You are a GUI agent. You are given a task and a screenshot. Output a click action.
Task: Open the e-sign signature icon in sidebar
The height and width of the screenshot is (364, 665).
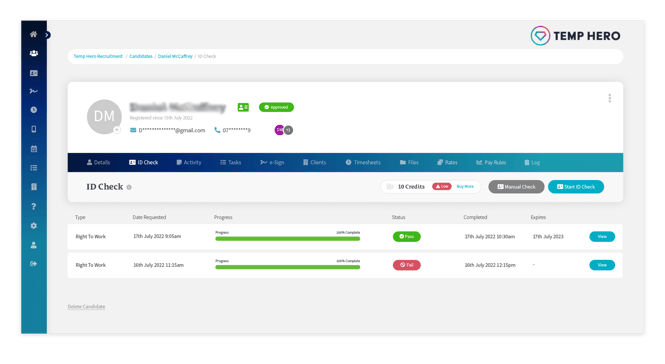34,91
